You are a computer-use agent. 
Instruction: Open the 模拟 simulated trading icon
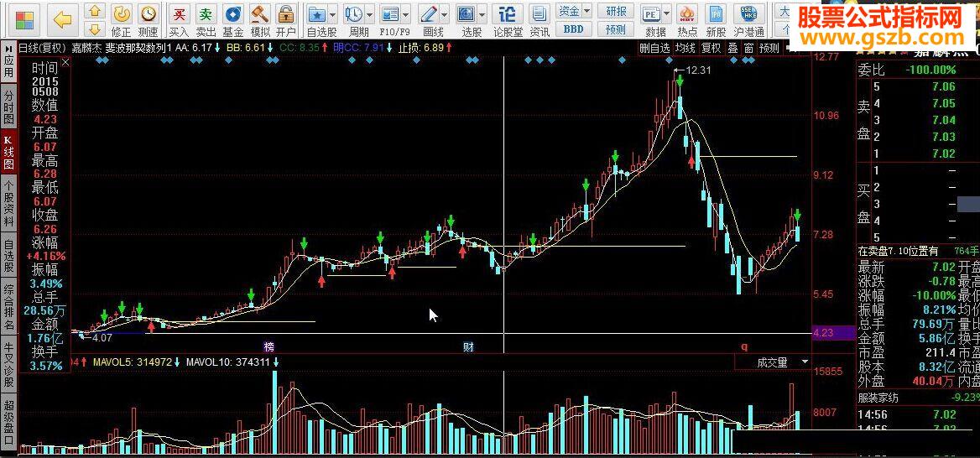[260, 20]
